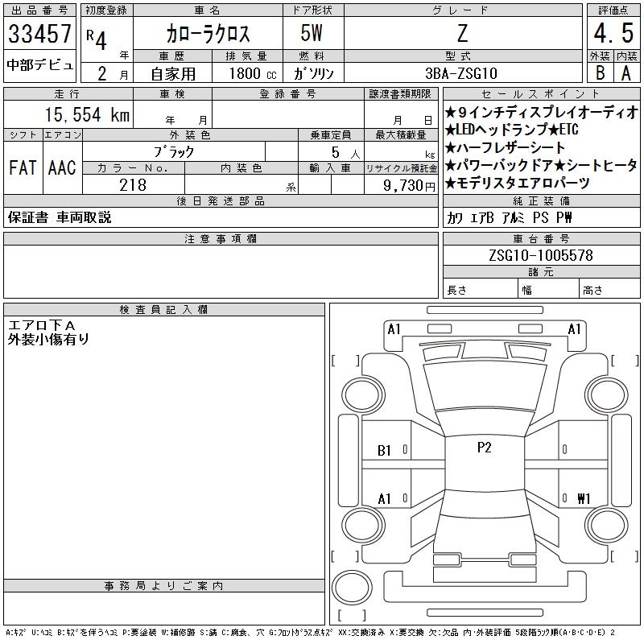The width and height of the screenshot is (644, 644).
Task: Click the A1 mark at front-right bumper corner
Action: [574, 329]
